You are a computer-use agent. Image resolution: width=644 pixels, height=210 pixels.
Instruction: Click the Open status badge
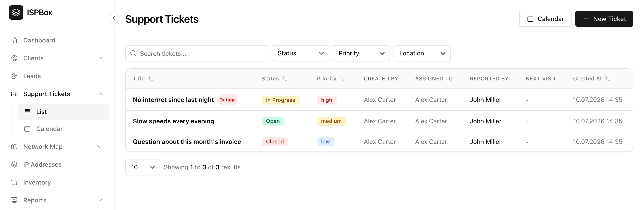tap(273, 121)
